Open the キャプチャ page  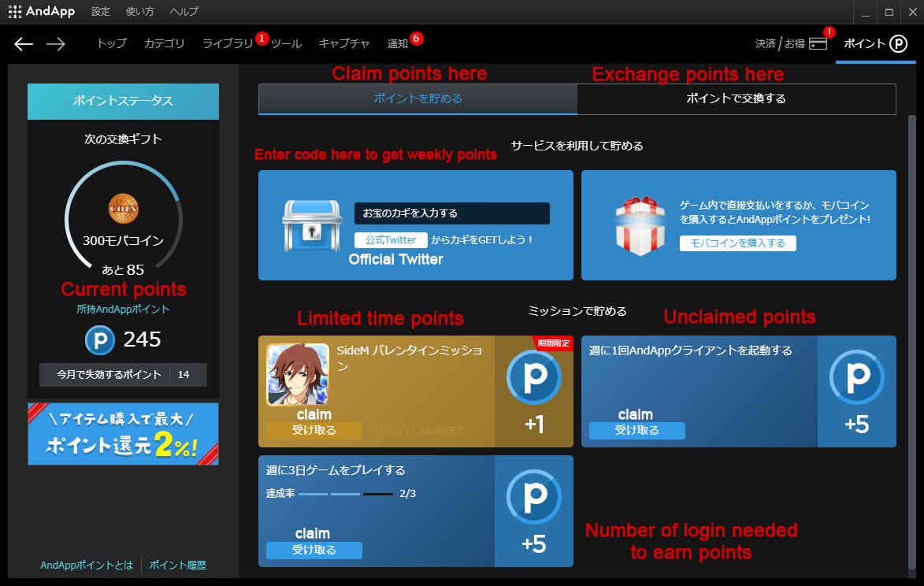tap(344, 43)
